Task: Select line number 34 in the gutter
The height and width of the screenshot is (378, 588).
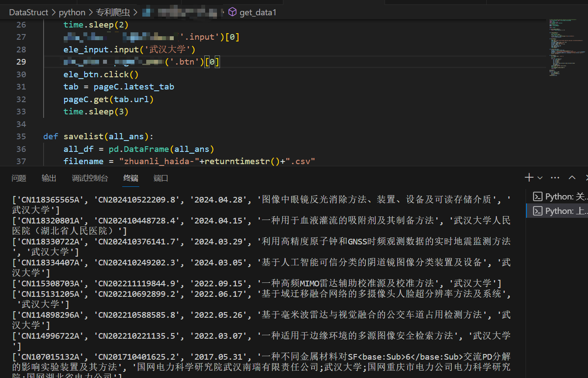Action: [x=21, y=124]
